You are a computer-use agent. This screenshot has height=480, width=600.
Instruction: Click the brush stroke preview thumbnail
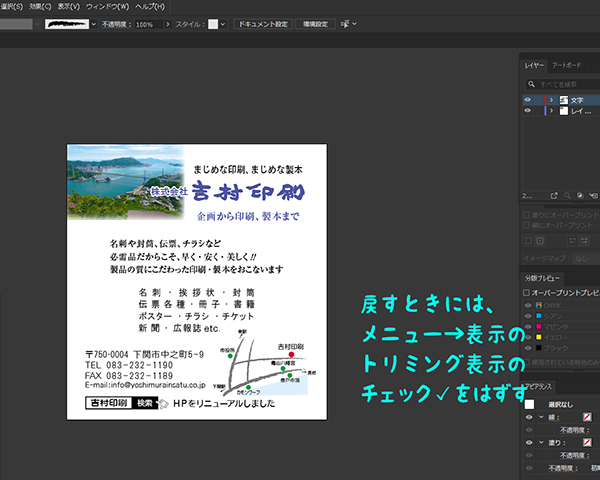click(67, 24)
